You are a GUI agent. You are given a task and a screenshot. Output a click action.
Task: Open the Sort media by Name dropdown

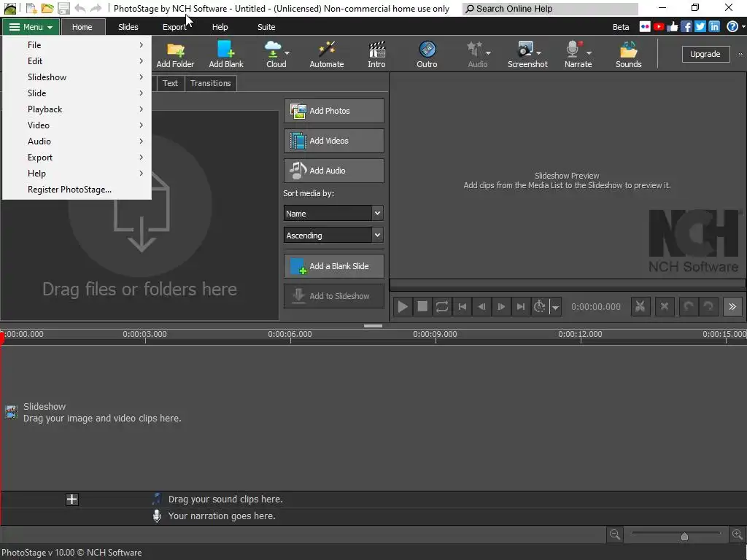click(x=333, y=214)
